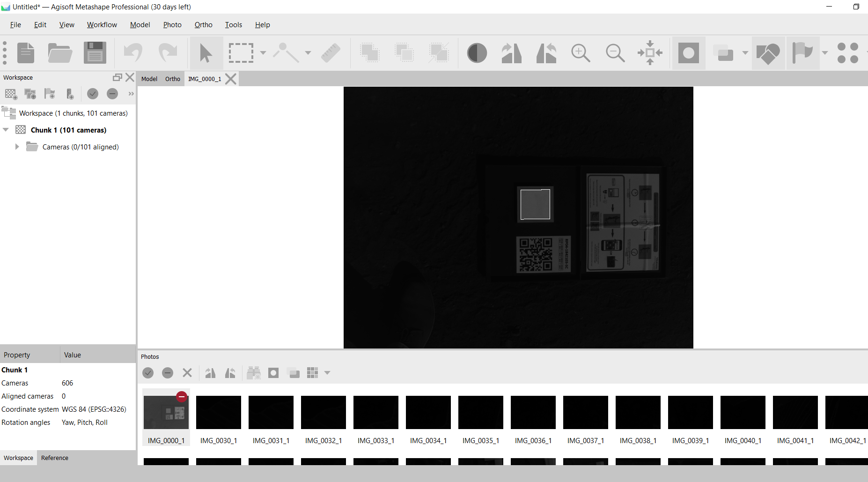This screenshot has height=482, width=868.
Task: Open the Workflow menu
Action: (x=102, y=25)
